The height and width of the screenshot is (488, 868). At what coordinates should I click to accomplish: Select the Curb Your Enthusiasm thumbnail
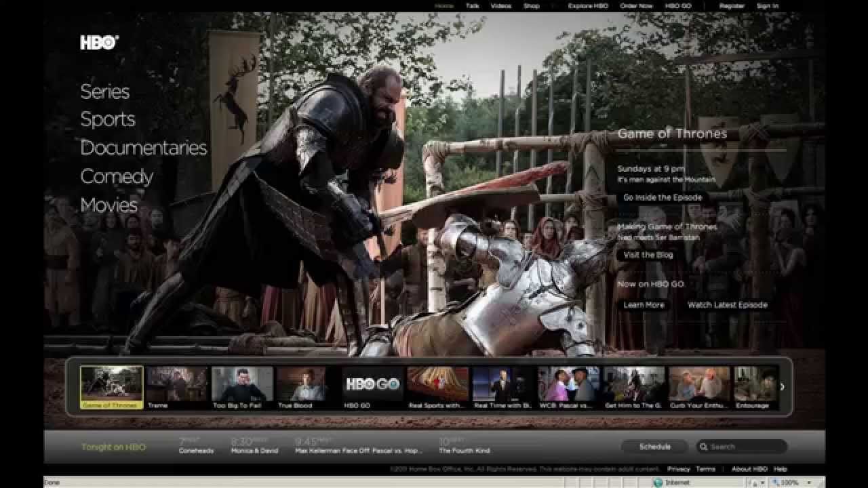click(x=699, y=388)
